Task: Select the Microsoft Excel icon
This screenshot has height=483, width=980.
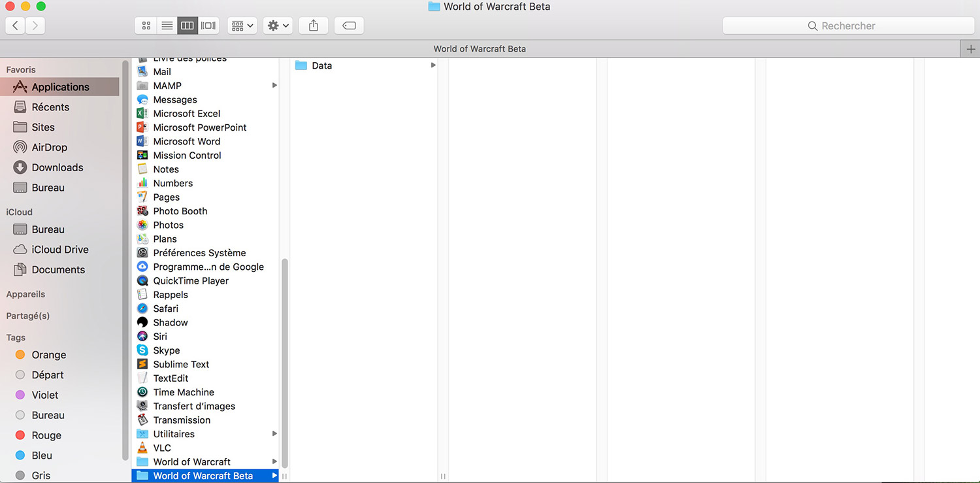Action: coord(142,114)
